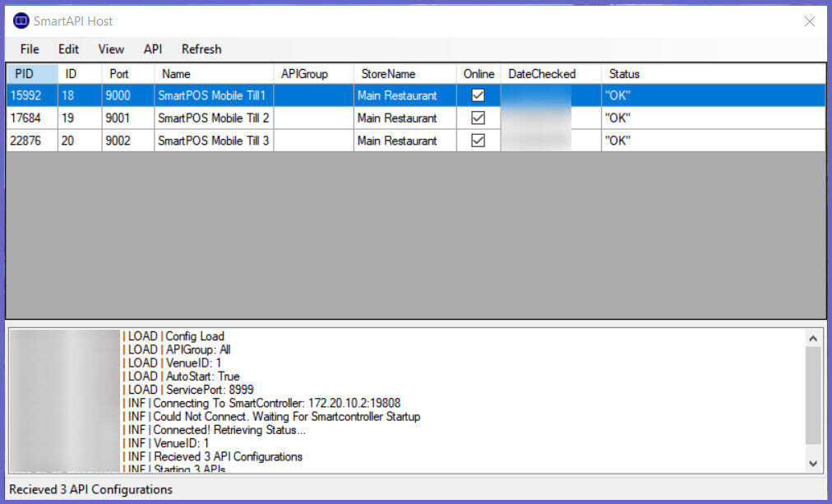Click Status "OK" cell for PID 17684
This screenshot has height=504, width=832.
click(713, 118)
